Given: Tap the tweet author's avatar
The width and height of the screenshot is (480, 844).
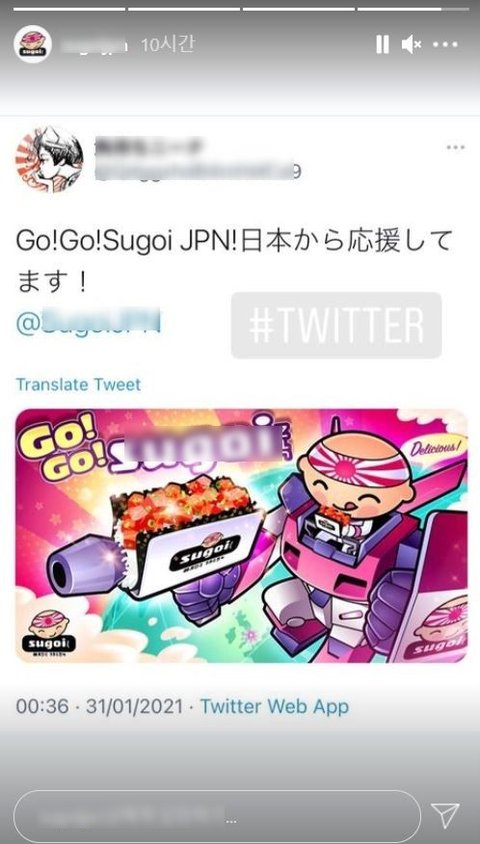Looking at the screenshot, I should pos(50,160).
